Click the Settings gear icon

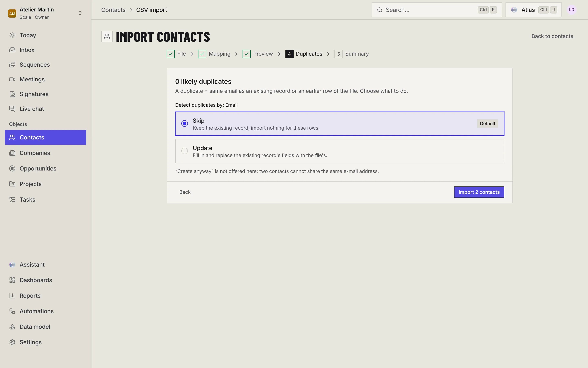[12, 342]
